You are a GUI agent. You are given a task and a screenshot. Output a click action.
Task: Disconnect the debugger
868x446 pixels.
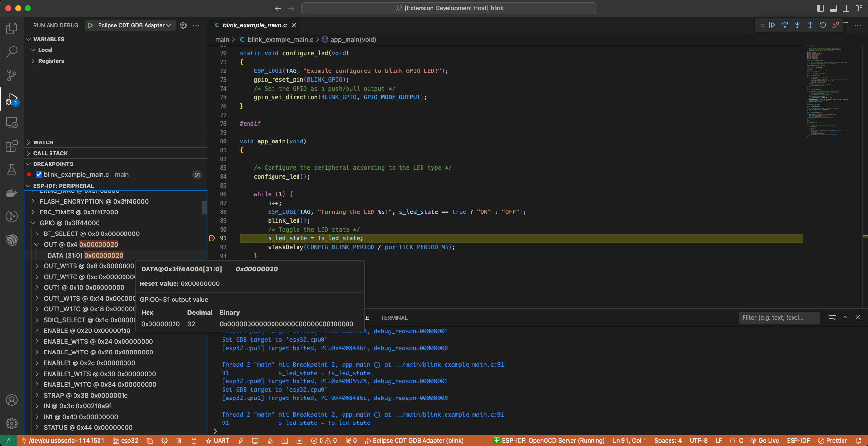pyautogui.click(x=836, y=25)
